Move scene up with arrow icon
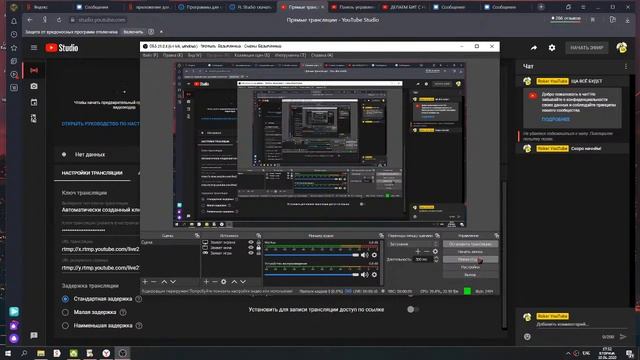640x360 pixels. click(164, 282)
